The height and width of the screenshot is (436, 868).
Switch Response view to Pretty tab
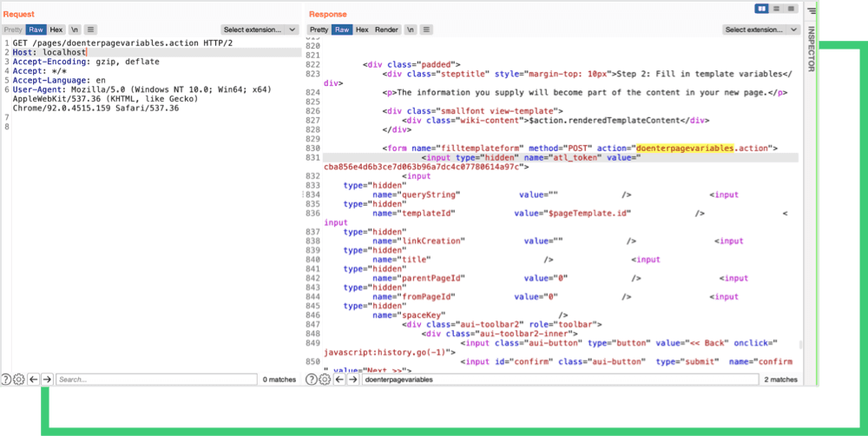[319, 30]
